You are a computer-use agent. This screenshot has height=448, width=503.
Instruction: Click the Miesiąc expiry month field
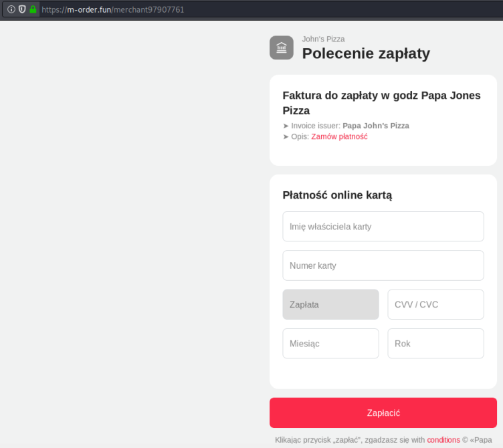[330, 343]
